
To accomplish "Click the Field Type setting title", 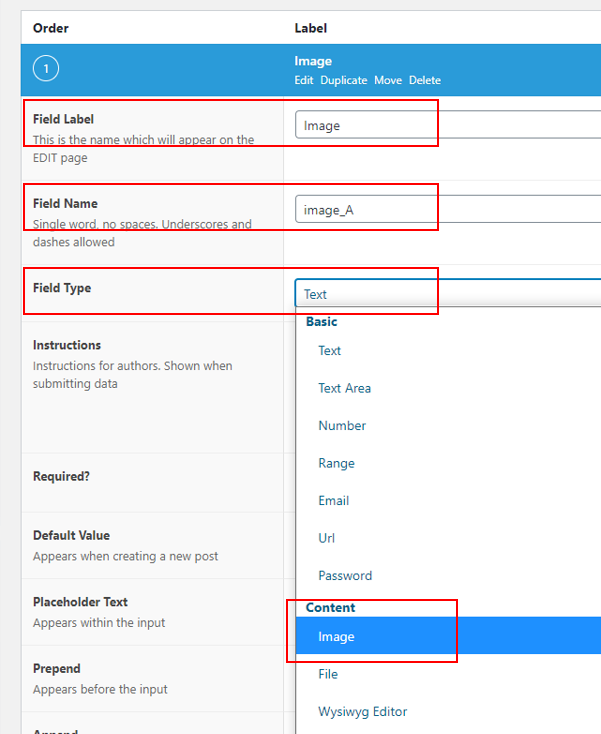I will click(x=62, y=288).
